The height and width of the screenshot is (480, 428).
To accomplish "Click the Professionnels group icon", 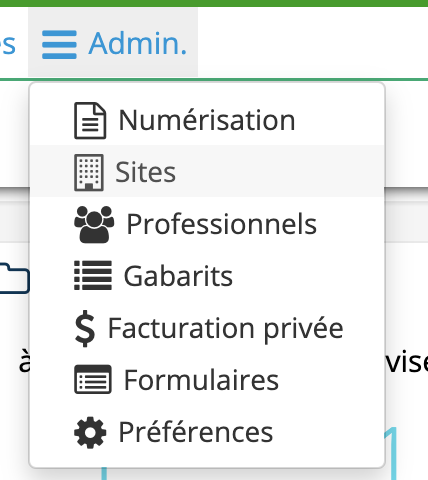I will [x=94, y=224].
